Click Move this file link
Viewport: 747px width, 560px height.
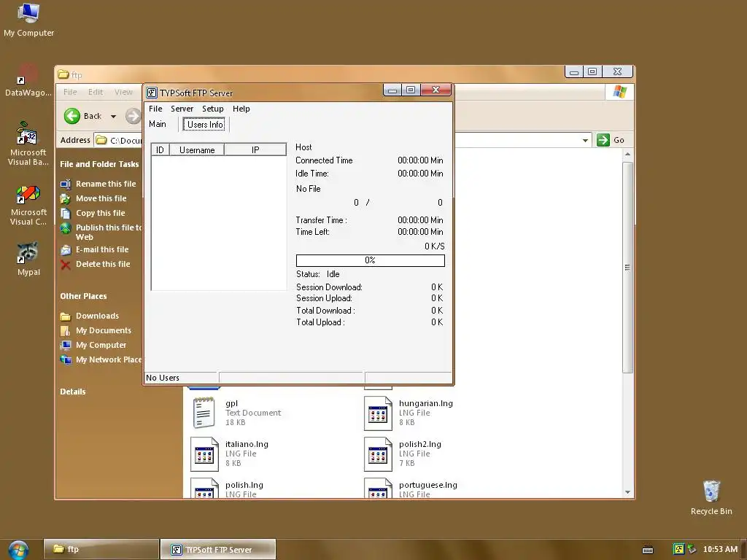pyautogui.click(x=101, y=198)
